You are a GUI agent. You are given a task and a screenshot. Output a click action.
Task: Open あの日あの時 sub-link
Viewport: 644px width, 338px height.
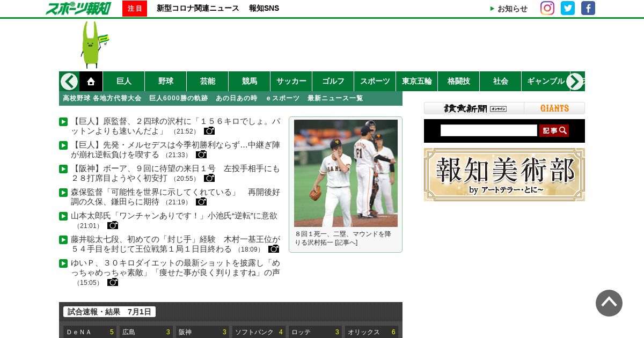tap(237, 98)
